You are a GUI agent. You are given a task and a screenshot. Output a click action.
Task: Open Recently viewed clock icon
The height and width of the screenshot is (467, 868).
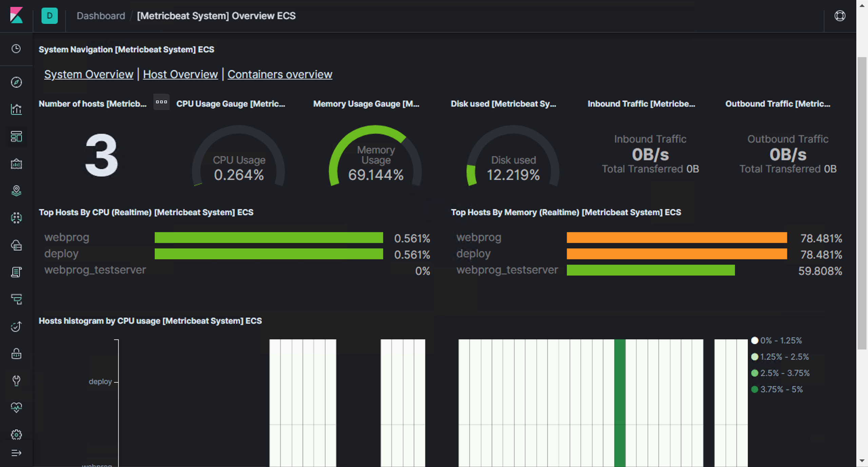coord(16,49)
